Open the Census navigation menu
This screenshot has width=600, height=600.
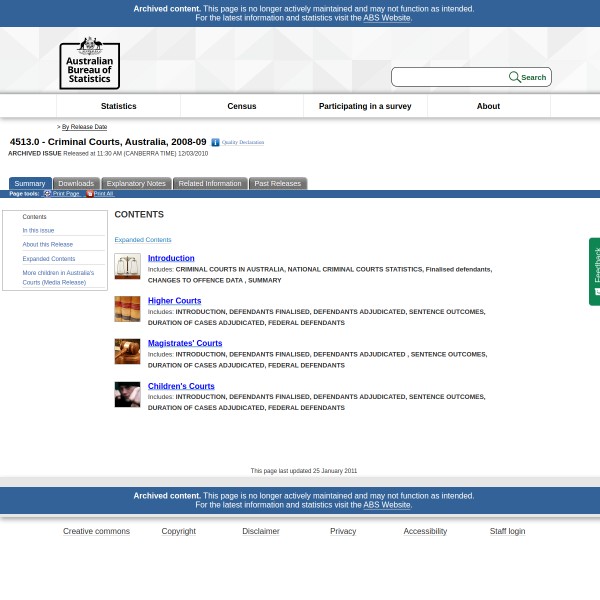tap(242, 106)
